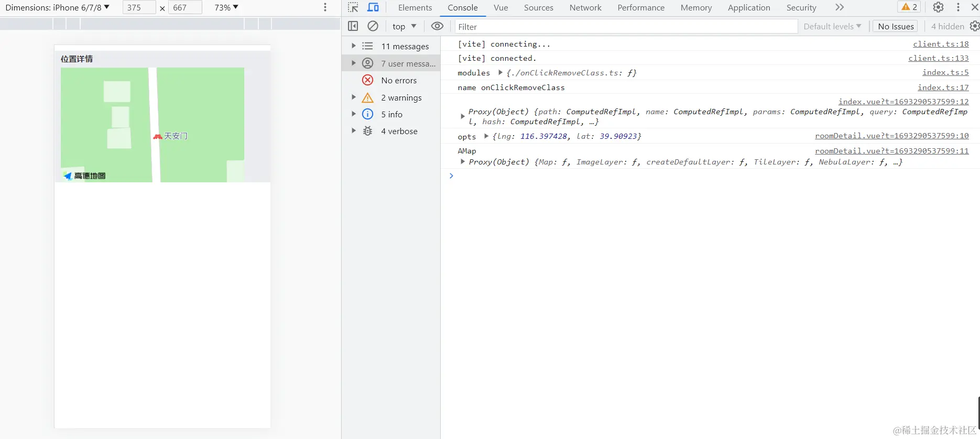
Task: Click the 4 hidden messages label
Action: 948,26
